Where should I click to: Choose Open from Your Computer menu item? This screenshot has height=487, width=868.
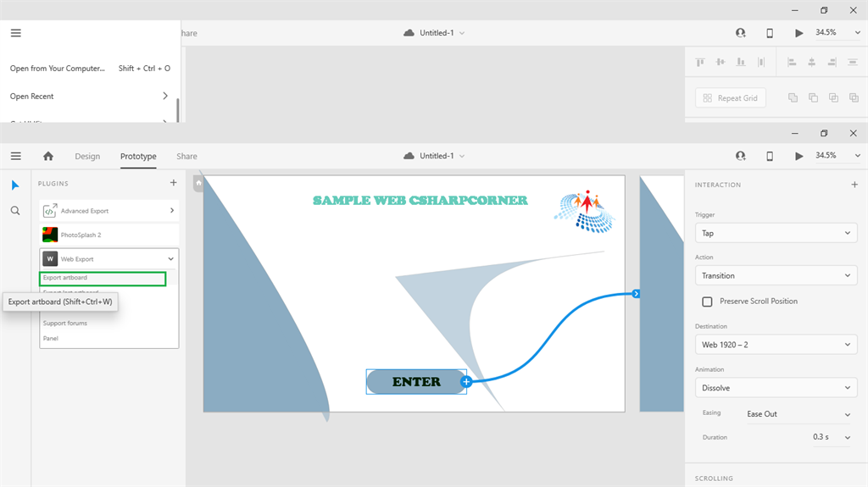90,68
